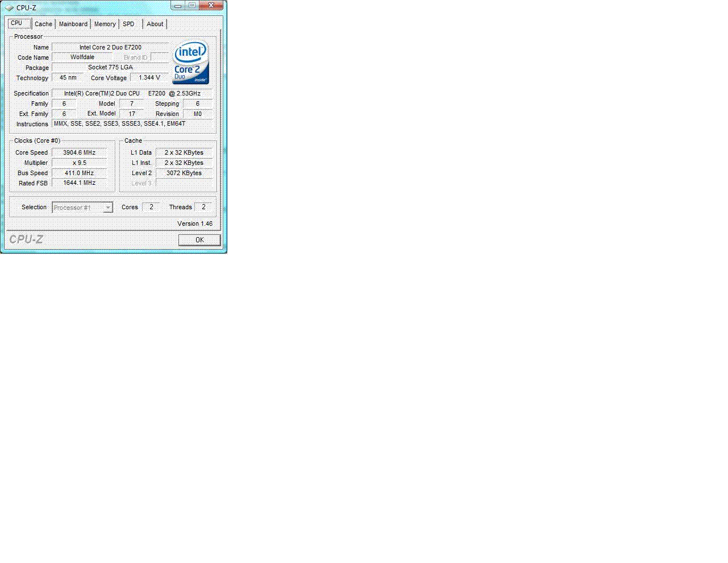The width and height of the screenshot is (728, 563).
Task: Click the CPU-Z title bar app icon
Action: [9, 8]
